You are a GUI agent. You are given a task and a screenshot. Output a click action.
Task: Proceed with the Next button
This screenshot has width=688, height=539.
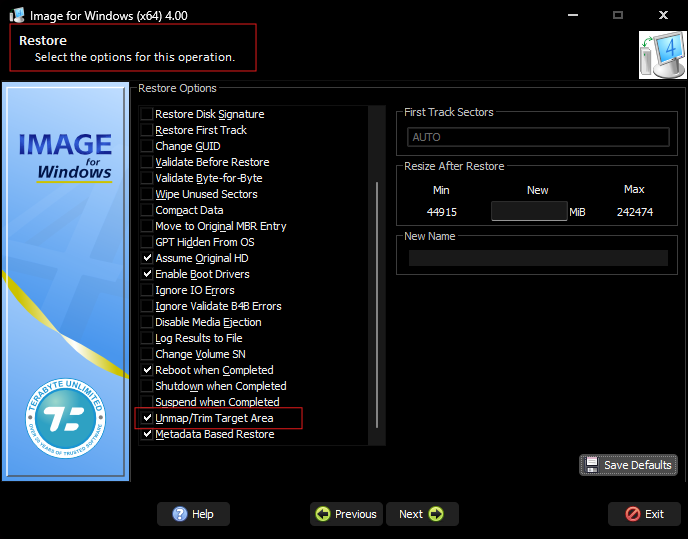click(422, 514)
